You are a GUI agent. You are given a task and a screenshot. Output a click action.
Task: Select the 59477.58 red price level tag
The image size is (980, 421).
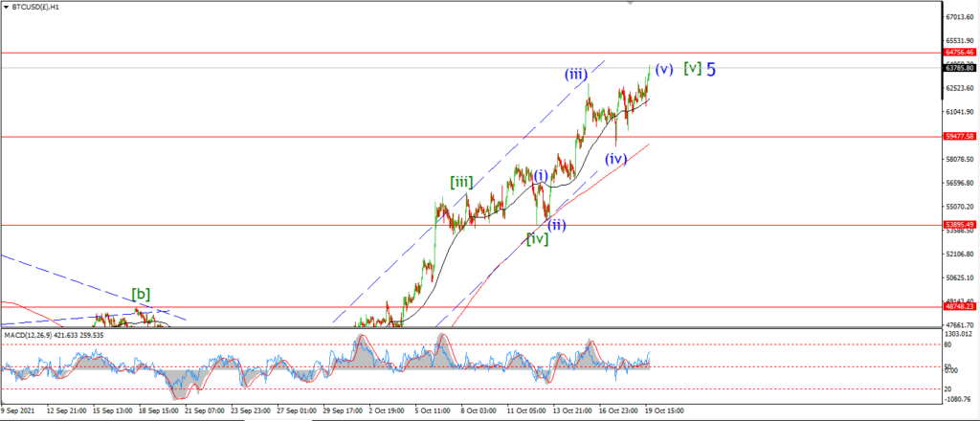tap(959, 136)
